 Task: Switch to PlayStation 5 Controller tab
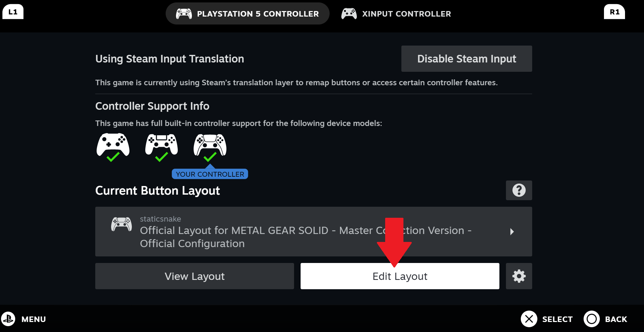coord(247,13)
